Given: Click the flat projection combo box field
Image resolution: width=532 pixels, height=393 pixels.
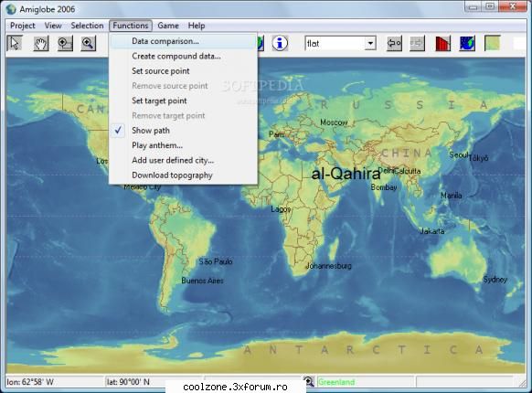Looking at the screenshot, I should [340, 44].
